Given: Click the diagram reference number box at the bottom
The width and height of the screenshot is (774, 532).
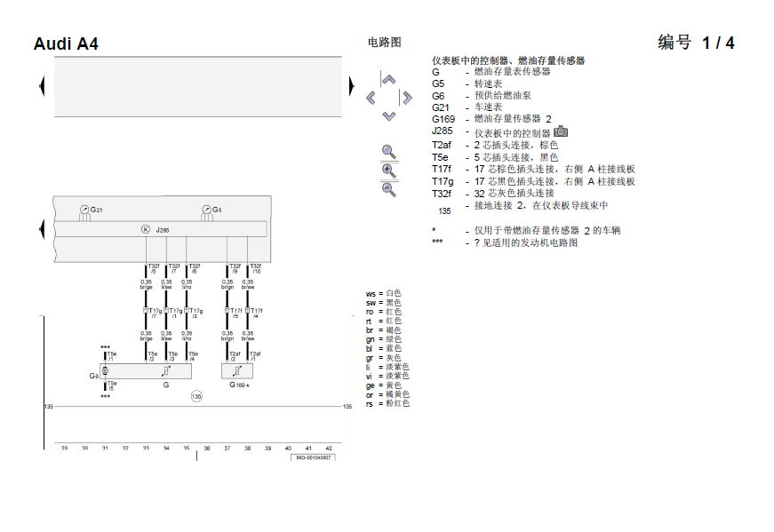Looking at the screenshot, I should click(313, 457).
